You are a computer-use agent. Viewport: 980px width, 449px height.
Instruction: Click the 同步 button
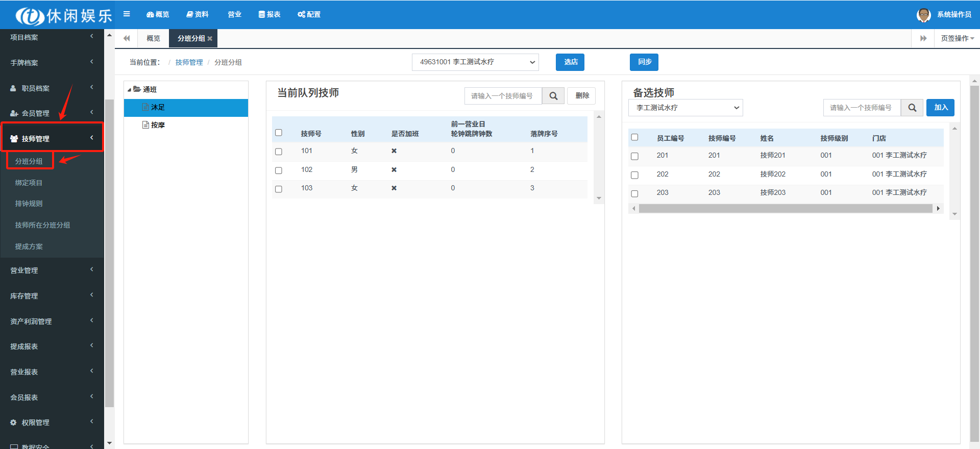pyautogui.click(x=644, y=62)
